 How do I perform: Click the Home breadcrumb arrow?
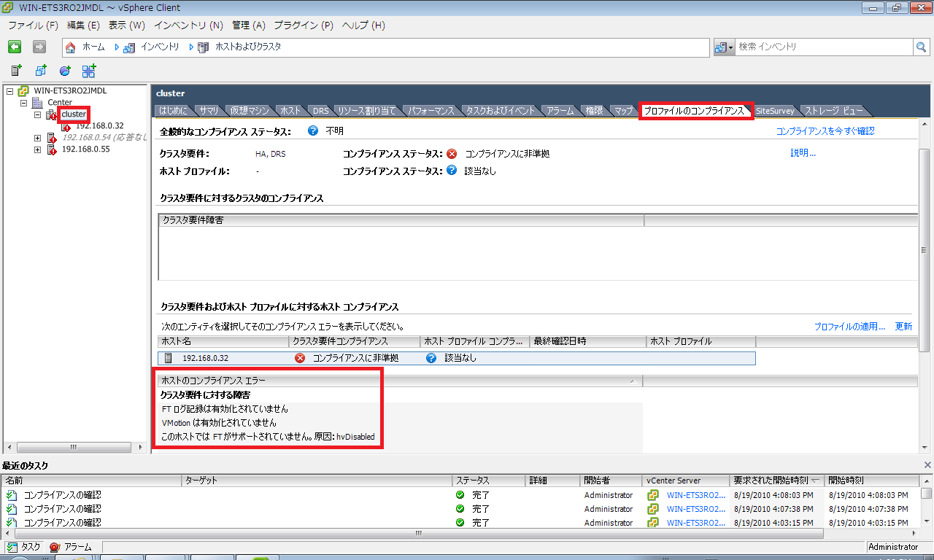pos(117,47)
